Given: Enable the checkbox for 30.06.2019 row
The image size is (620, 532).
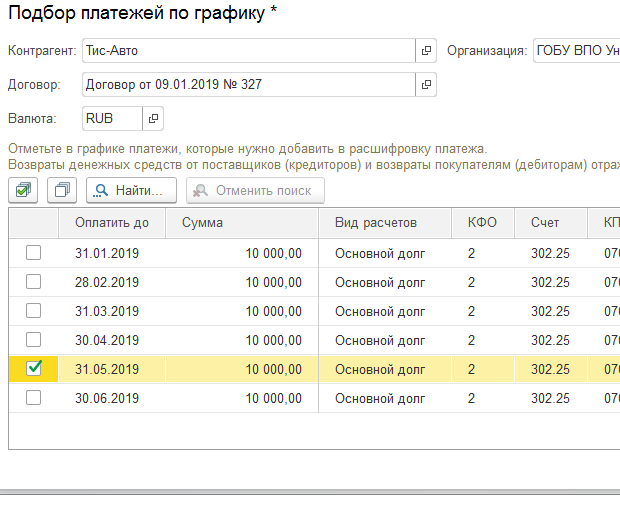Looking at the screenshot, I should pyautogui.click(x=33, y=398).
